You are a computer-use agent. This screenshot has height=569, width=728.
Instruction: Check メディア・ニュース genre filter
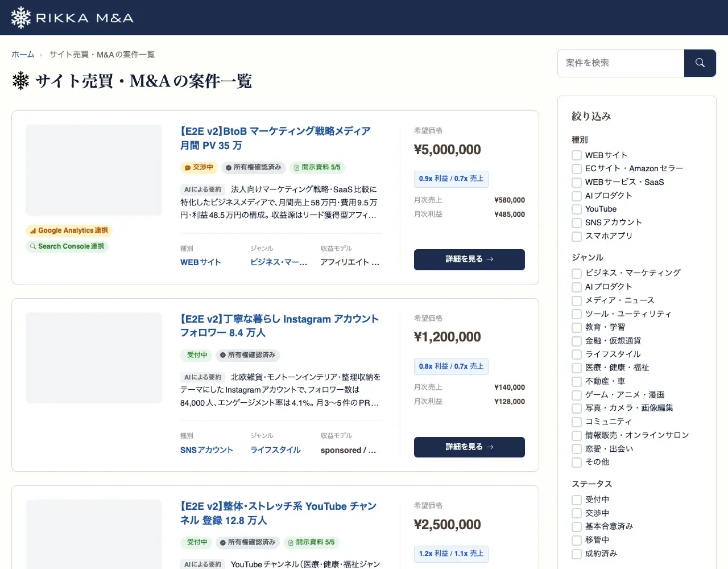(x=577, y=300)
